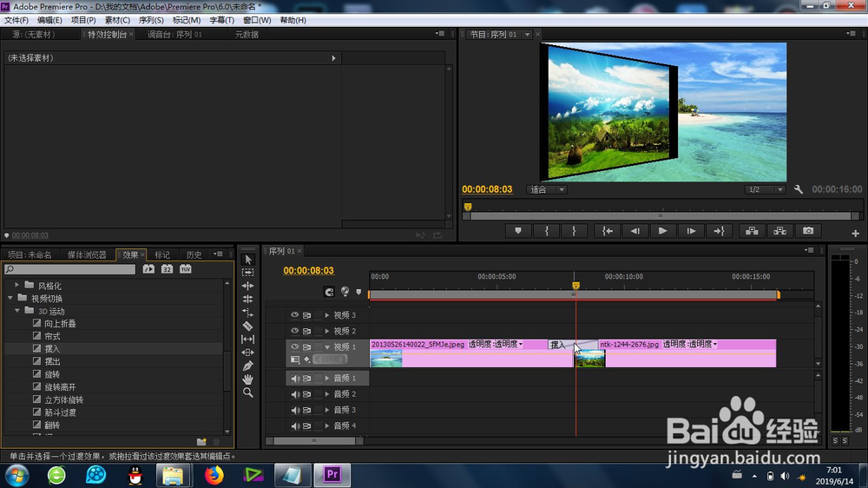Go to Out point in Program monitor
Screen dimensions: 868x488
719,231
